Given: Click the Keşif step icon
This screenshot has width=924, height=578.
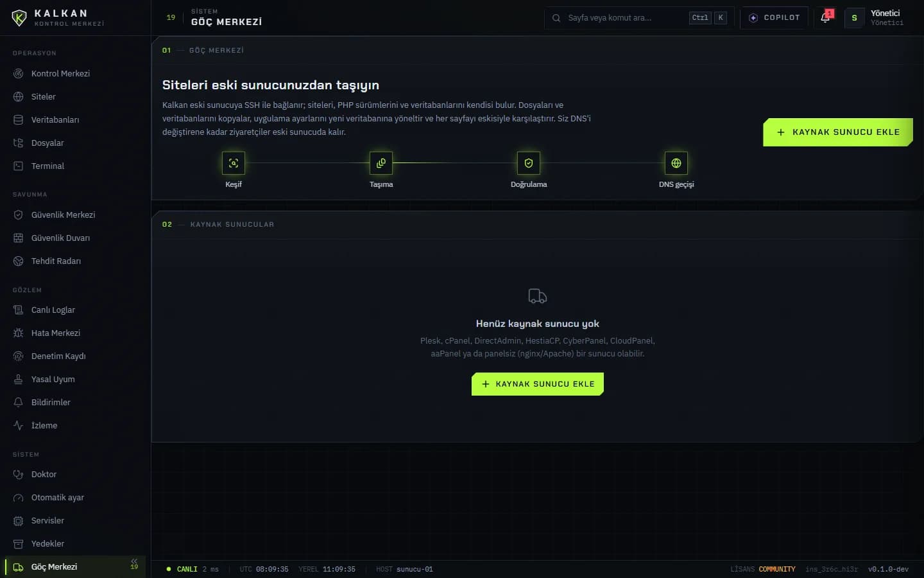Looking at the screenshot, I should 234,163.
